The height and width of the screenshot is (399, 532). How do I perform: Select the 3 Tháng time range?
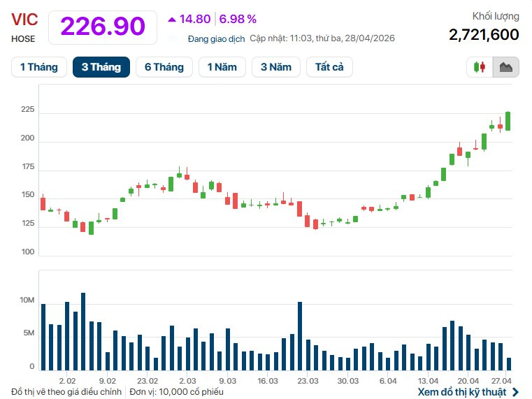pyautogui.click(x=101, y=67)
